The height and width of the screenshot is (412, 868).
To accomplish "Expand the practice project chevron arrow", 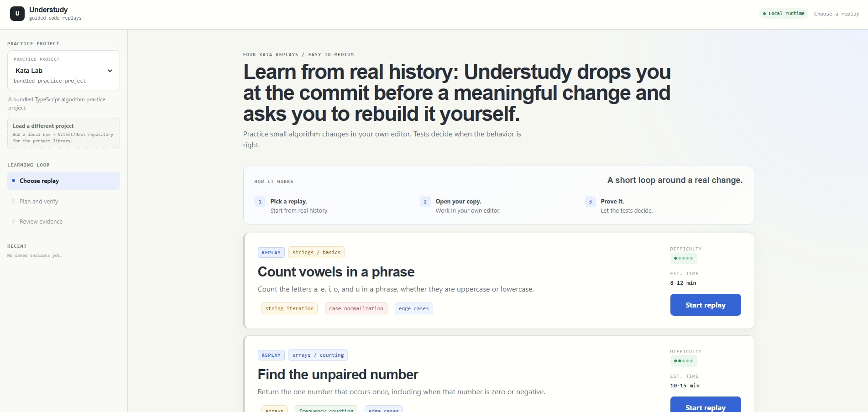I will [110, 71].
